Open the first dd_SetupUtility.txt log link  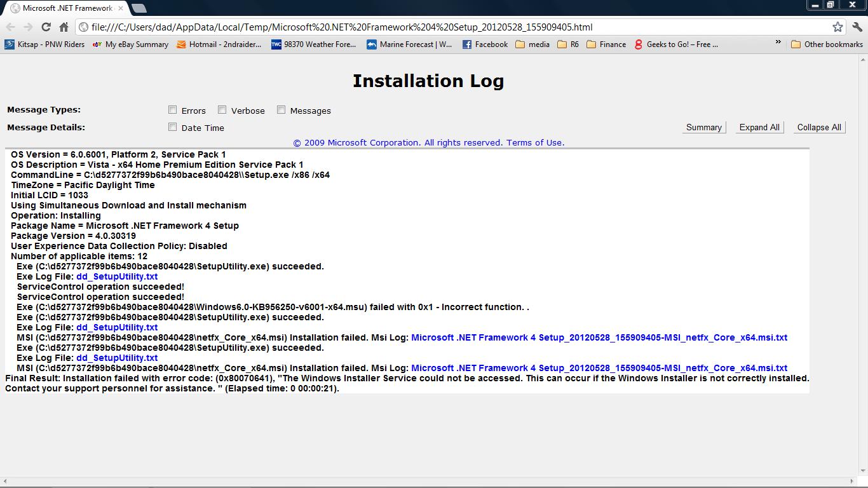tap(117, 276)
